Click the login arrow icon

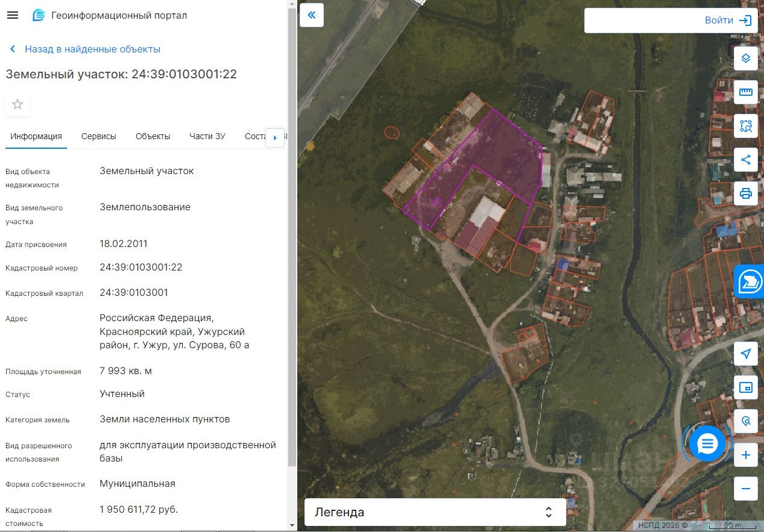tap(746, 20)
